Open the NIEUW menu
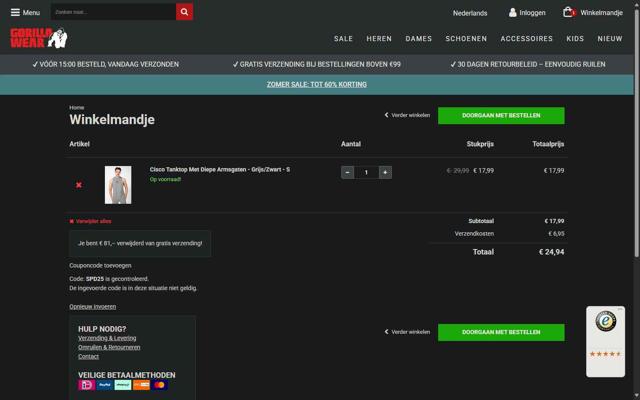This screenshot has height=400, width=640. [x=610, y=39]
